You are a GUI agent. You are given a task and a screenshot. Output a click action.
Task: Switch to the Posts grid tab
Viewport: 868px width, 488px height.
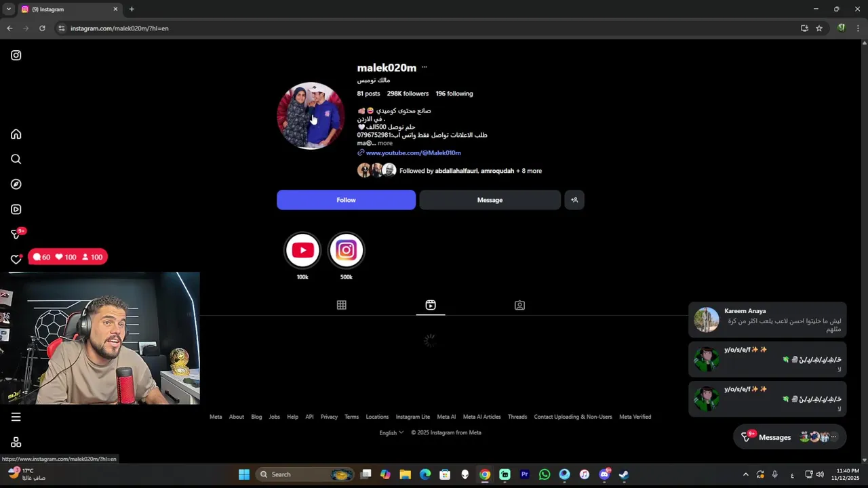(342, 305)
